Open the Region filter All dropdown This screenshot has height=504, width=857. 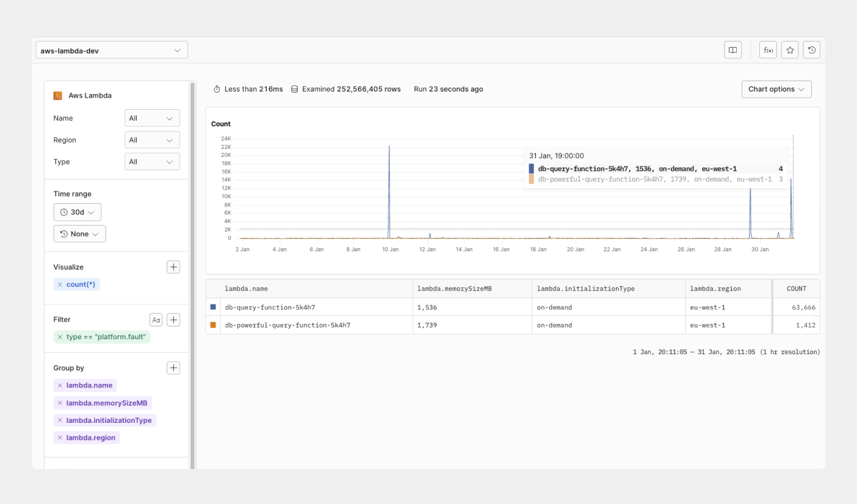(152, 139)
